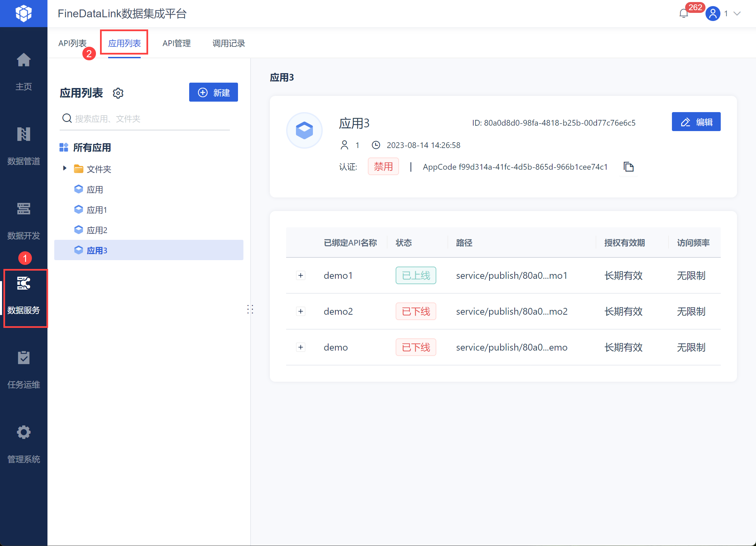Click the 编辑 button for 应用3

696,122
